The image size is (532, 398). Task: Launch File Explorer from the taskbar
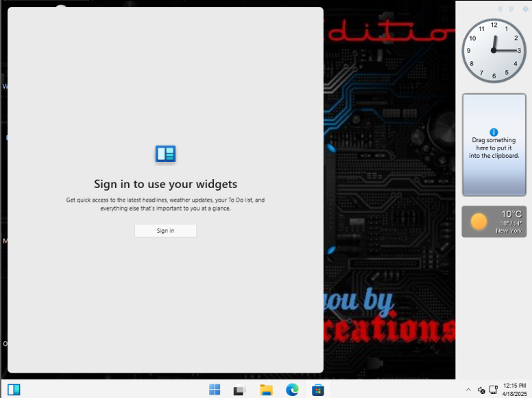(266, 390)
